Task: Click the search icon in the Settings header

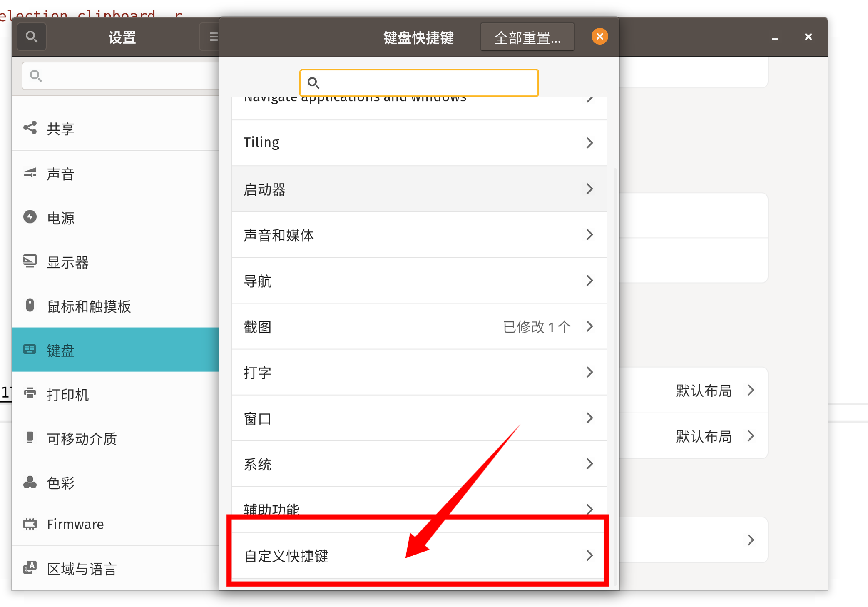Action: click(31, 37)
